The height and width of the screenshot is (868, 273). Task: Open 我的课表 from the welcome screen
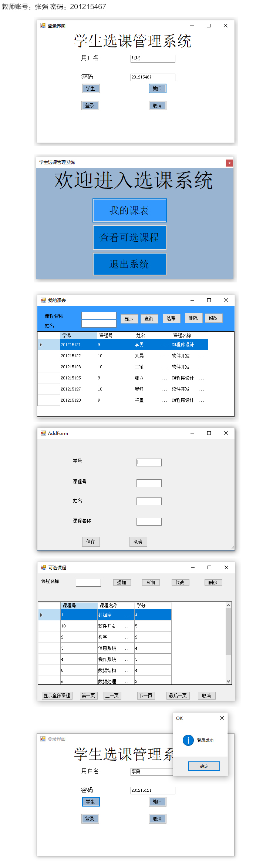(129, 211)
